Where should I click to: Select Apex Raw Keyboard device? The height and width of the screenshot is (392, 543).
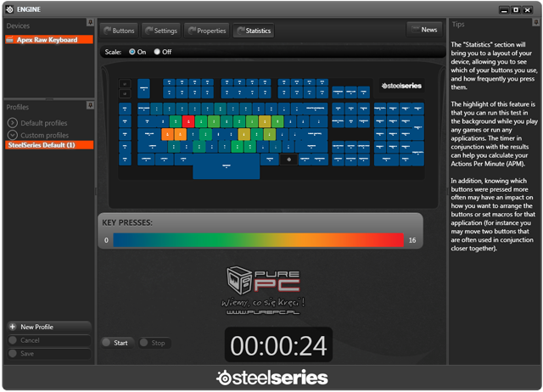(49, 40)
